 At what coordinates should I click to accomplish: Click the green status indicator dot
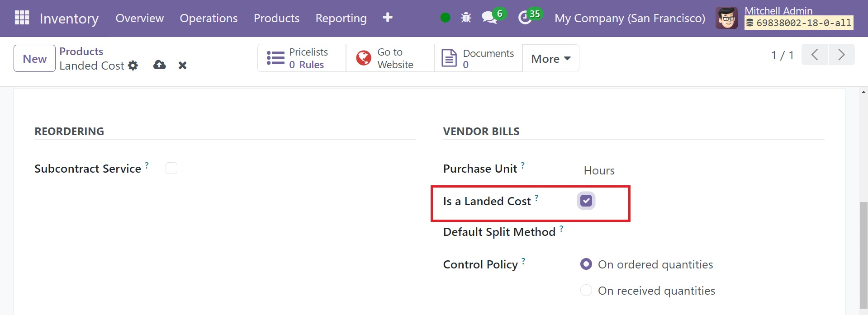[x=445, y=18]
